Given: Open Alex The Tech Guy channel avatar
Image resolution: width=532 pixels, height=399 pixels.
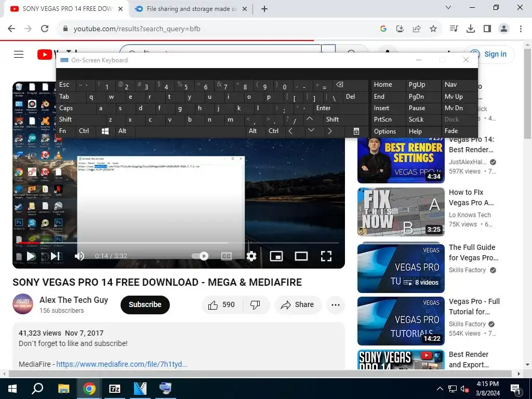Looking at the screenshot, I should [x=23, y=304].
